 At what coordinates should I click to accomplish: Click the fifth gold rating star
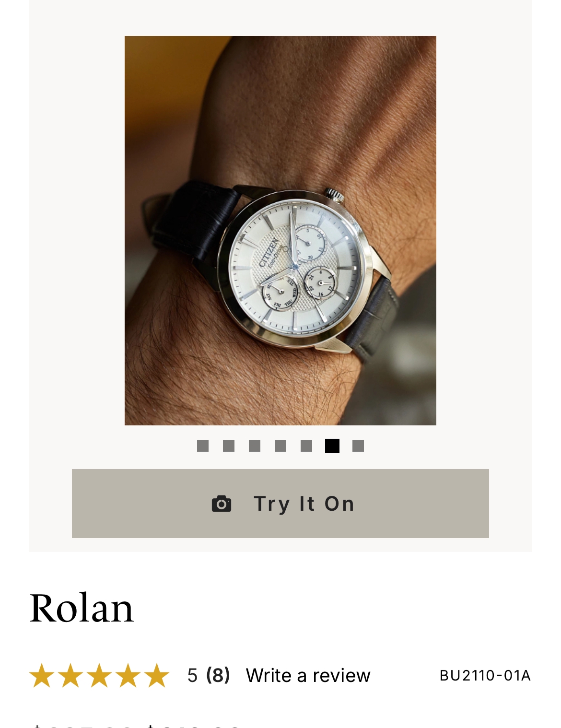pyautogui.click(x=157, y=675)
